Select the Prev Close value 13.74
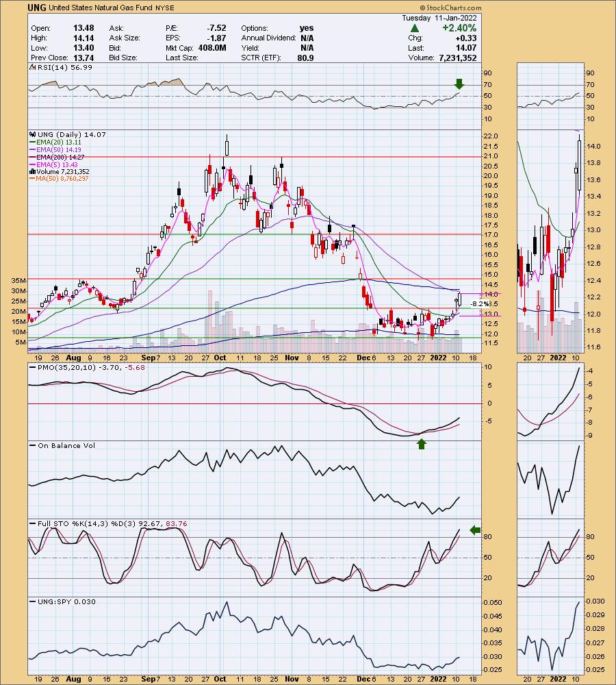The height and width of the screenshot is (685, 616). click(84, 58)
